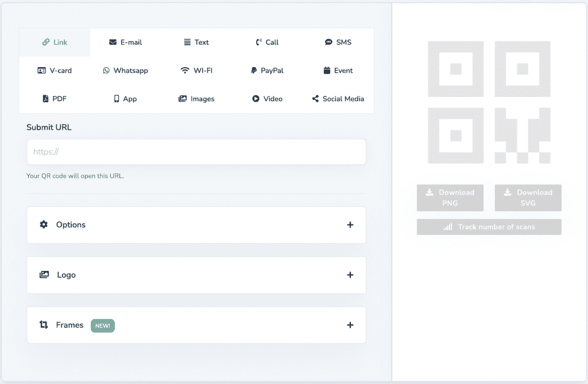Open the WI-FI tab label
The width and height of the screenshot is (588, 384).
pos(203,71)
